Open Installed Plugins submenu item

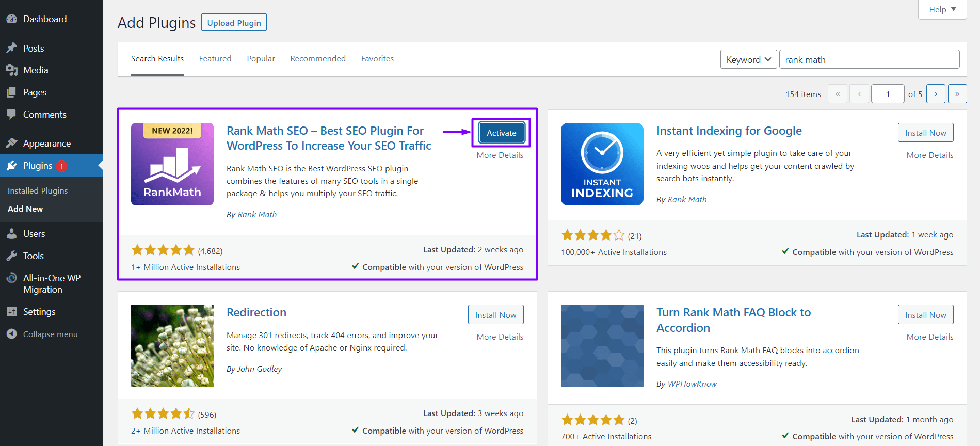pos(38,190)
